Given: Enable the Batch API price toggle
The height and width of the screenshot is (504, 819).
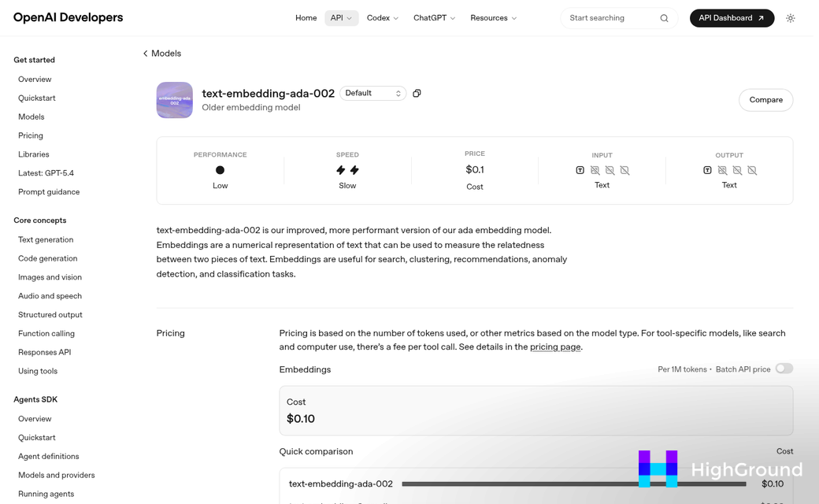Looking at the screenshot, I should coord(784,369).
